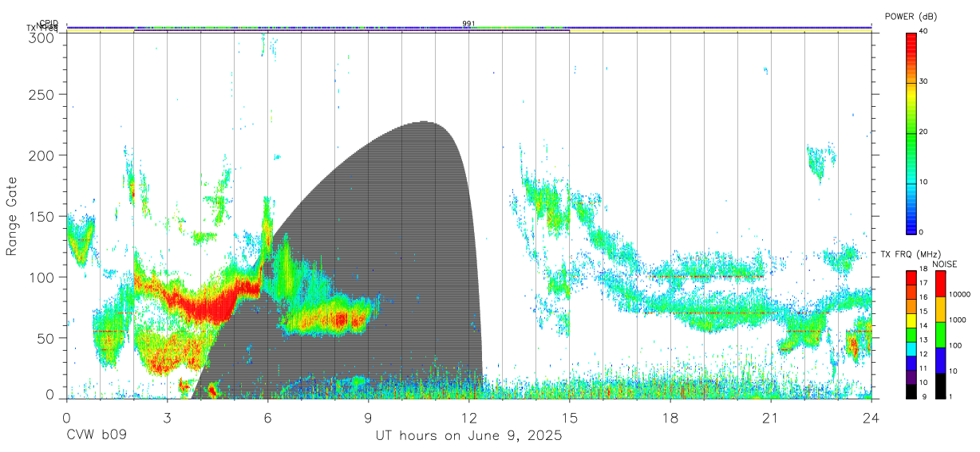
Task: Pick the purple TX FRQ legend swatch
Action: pos(911,377)
